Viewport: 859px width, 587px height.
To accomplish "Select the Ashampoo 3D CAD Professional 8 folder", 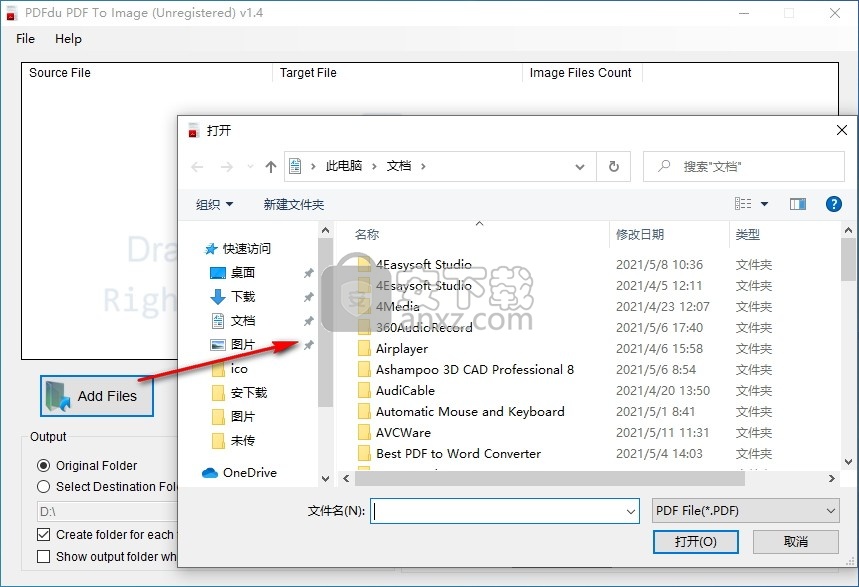I will pos(475,369).
